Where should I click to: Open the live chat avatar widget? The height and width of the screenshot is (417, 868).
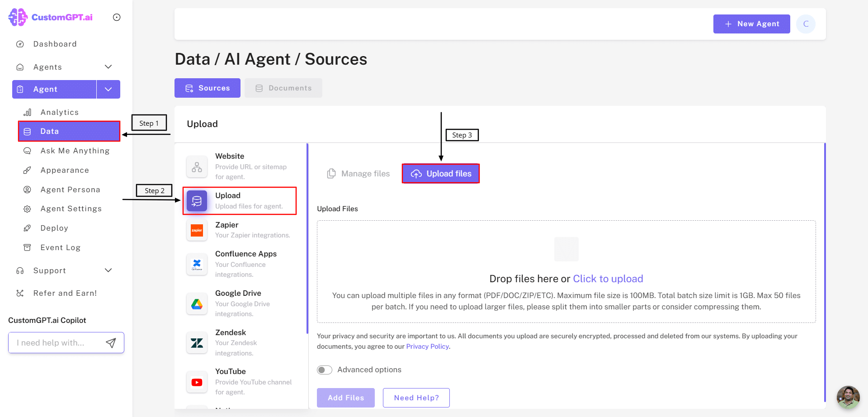pyautogui.click(x=848, y=397)
